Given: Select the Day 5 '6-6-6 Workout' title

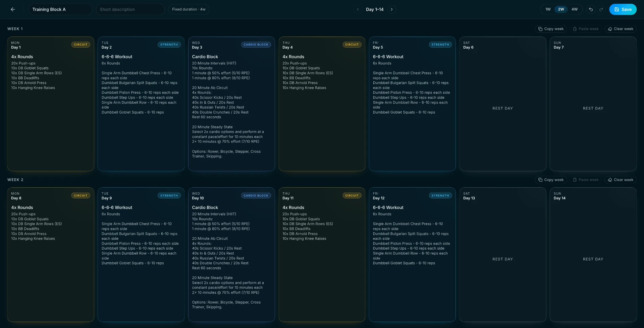Looking at the screenshot, I should tap(388, 57).
